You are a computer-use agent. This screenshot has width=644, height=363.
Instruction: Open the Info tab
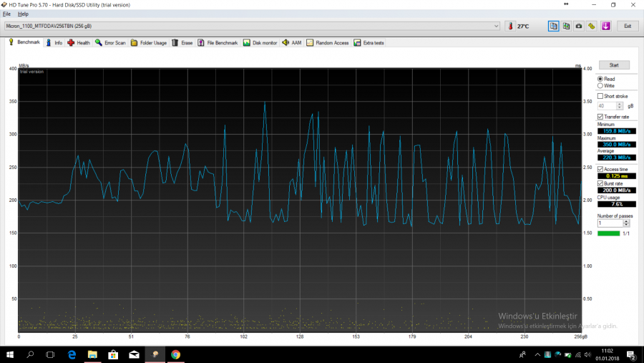pyautogui.click(x=54, y=43)
